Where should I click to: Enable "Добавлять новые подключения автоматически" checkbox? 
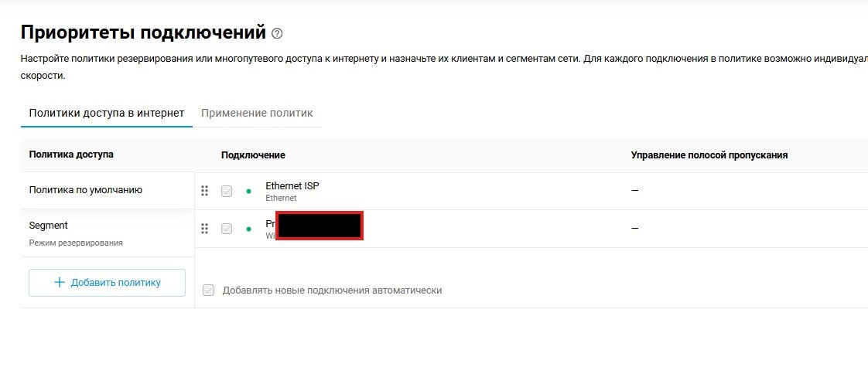[208, 291]
